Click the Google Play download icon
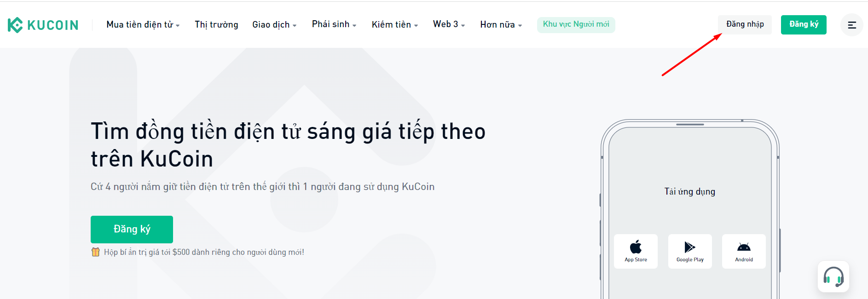The image size is (868, 299). point(689,247)
